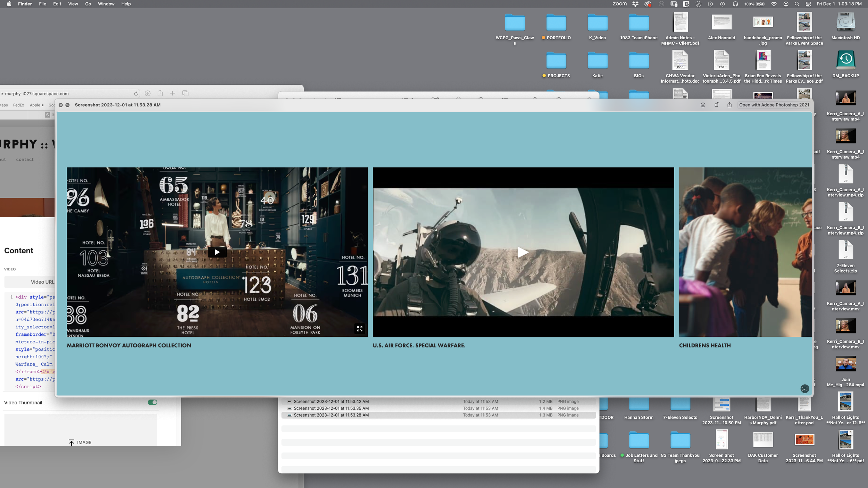Disable the Video Thumbnail toggle

pyautogui.click(x=152, y=402)
